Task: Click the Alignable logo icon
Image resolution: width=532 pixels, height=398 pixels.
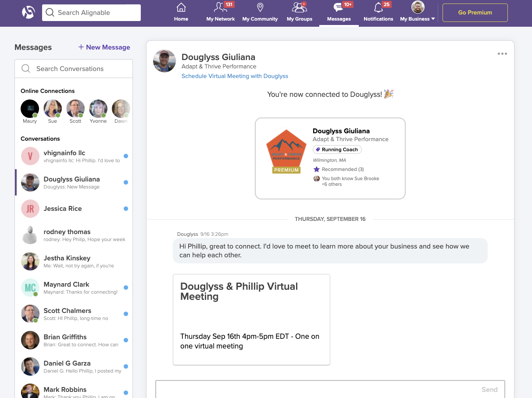Action: (29, 13)
